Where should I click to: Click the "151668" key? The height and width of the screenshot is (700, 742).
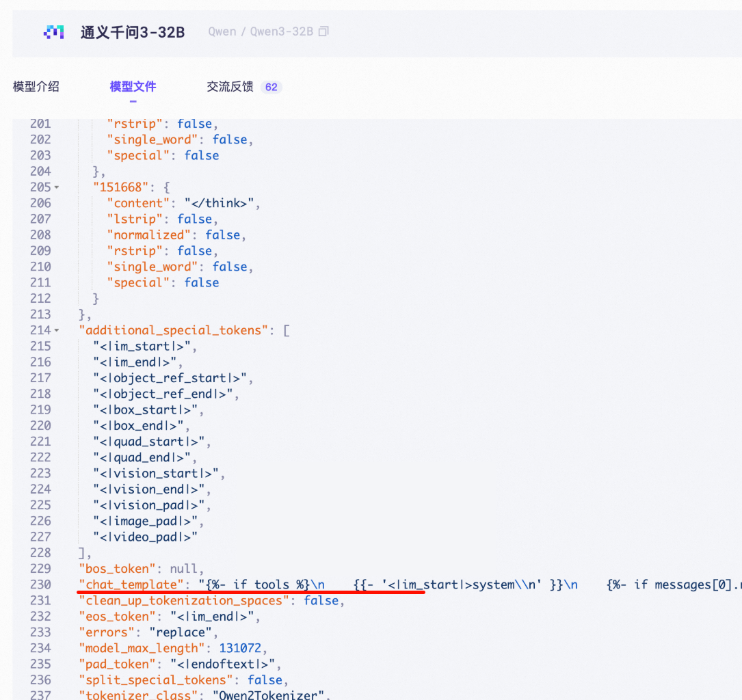[x=120, y=187]
